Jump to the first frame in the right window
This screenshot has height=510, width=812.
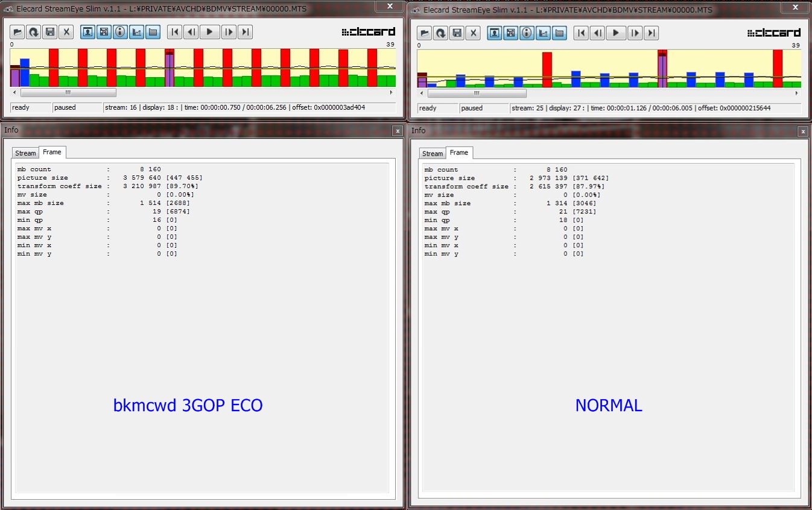point(581,33)
